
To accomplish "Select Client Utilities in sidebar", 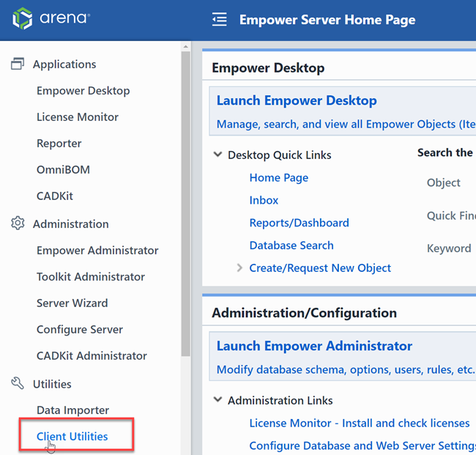I will 72,437.
